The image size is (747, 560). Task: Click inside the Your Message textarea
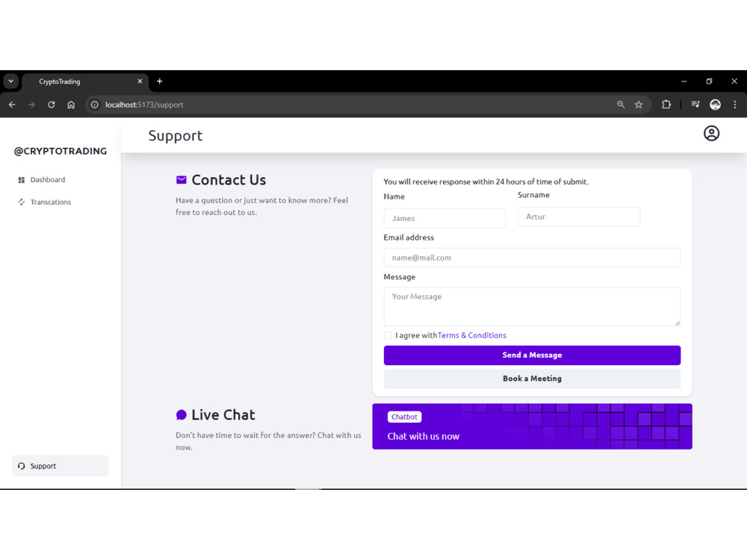point(532,307)
